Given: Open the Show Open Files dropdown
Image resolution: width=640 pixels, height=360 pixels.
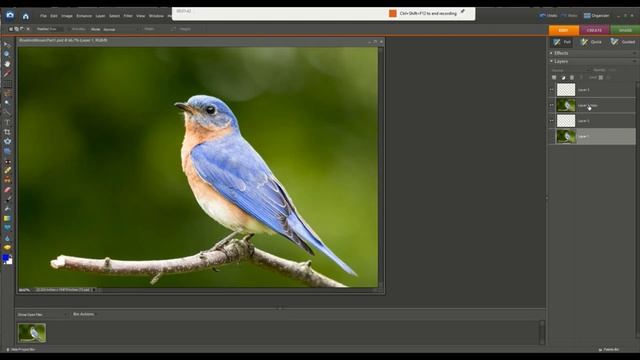Looking at the screenshot, I should click(42, 315).
